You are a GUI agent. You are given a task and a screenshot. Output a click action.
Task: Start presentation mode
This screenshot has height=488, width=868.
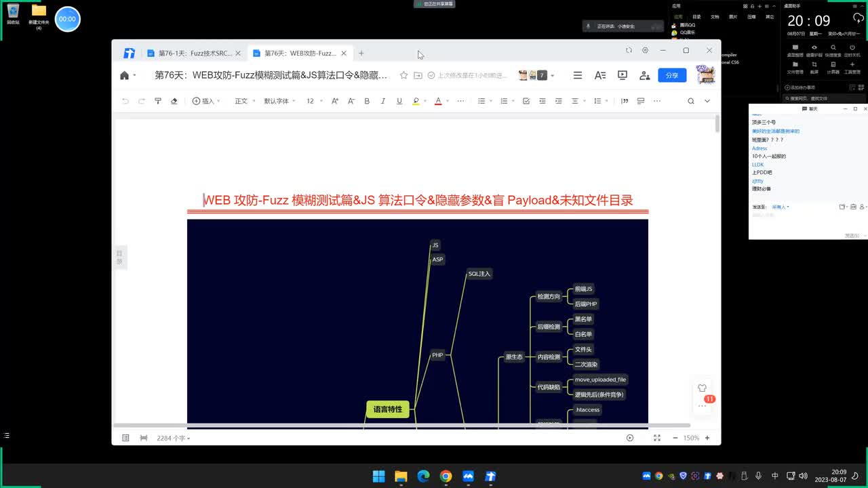pyautogui.click(x=623, y=75)
